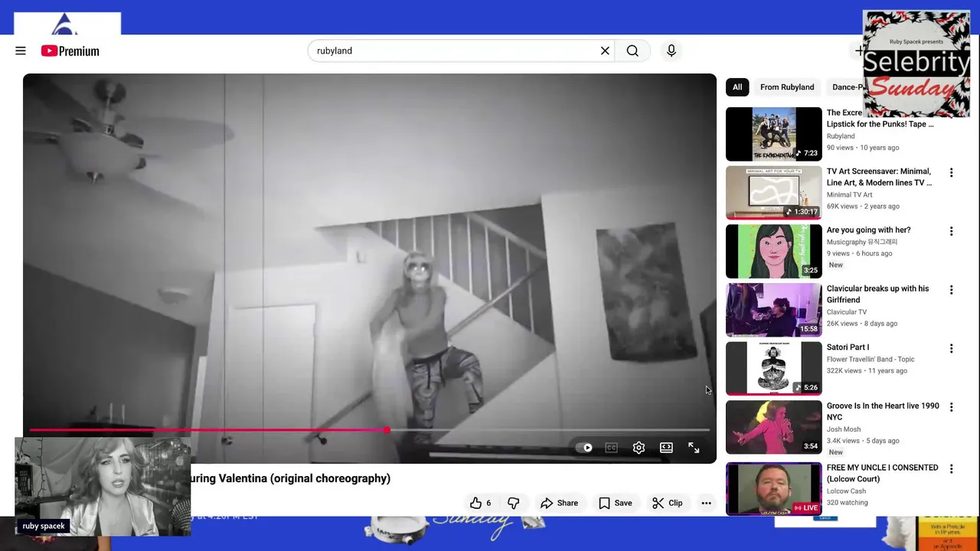Open options menu for Satori Part I
980x551 pixels.
pyautogui.click(x=951, y=349)
